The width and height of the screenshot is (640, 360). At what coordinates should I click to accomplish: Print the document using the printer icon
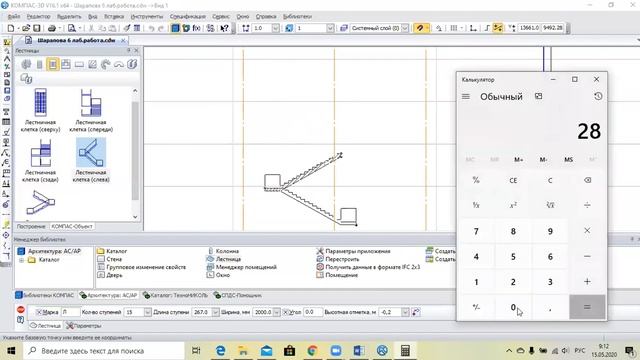[52, 28]
